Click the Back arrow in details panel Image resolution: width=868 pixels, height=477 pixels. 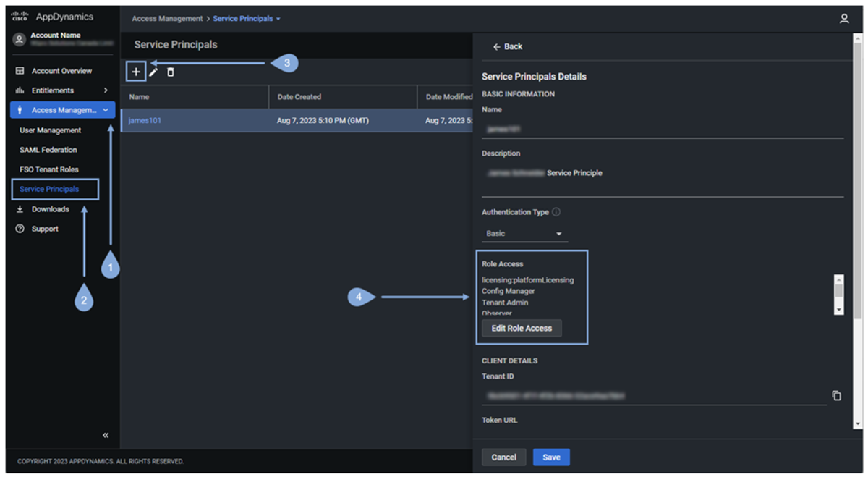click(x=506, y=46)
